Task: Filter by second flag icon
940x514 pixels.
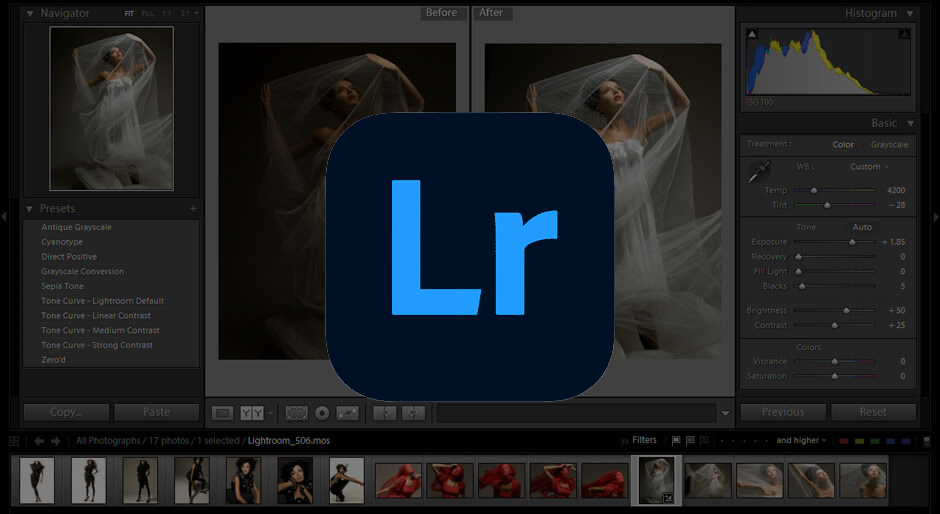Action: coord(690,441)
